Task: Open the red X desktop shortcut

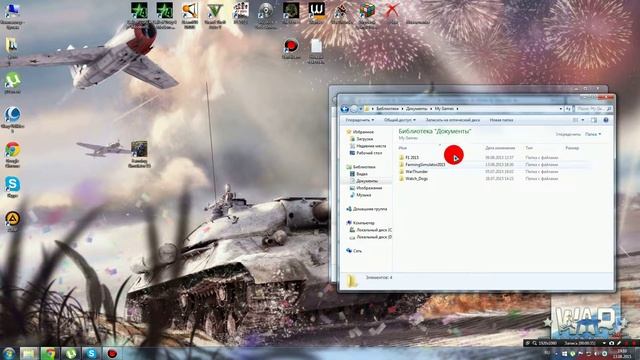Action: point(392,13)
